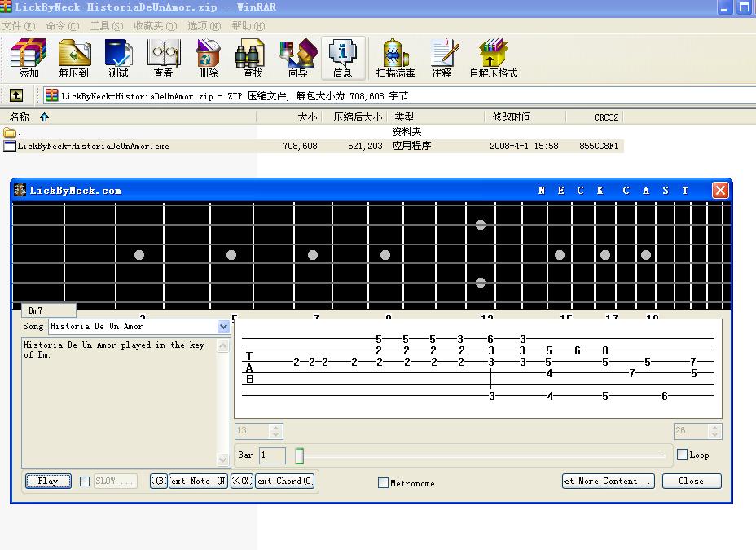Click the stepper field showing 13

[x=259, y=430]
